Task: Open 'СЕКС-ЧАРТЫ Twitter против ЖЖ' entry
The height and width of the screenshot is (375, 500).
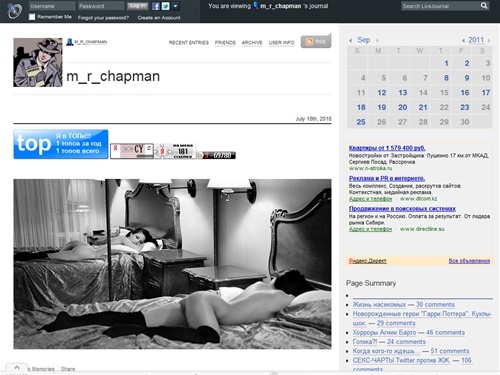Action: [401, 360]
